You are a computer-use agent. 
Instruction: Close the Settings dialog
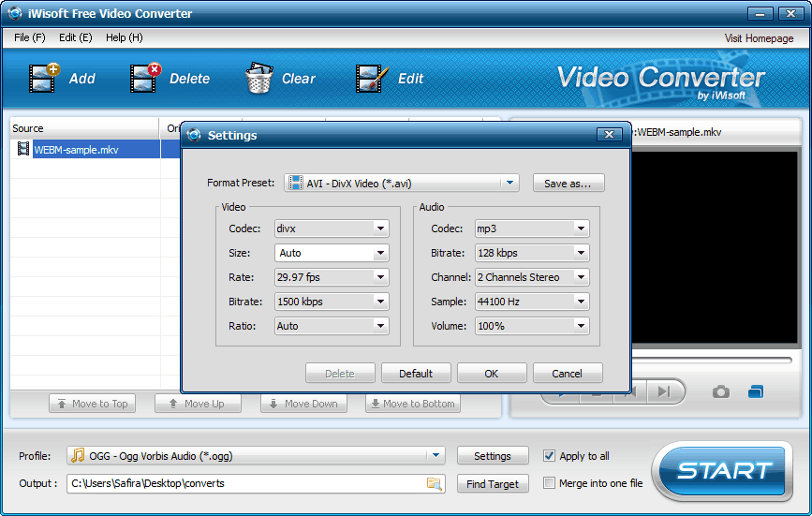pos(609,135)
